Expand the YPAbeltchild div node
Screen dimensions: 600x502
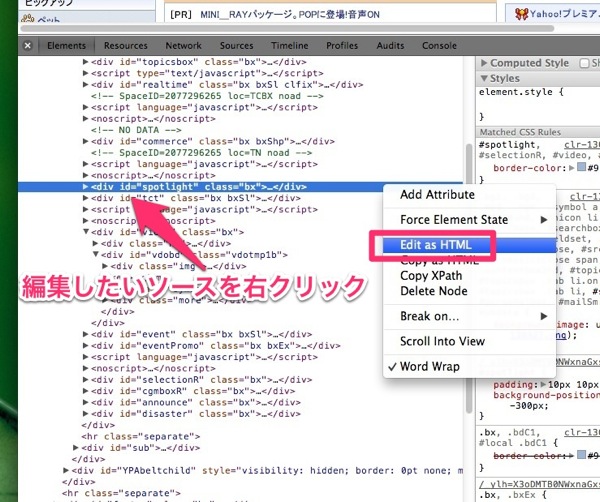click(66, 470)
